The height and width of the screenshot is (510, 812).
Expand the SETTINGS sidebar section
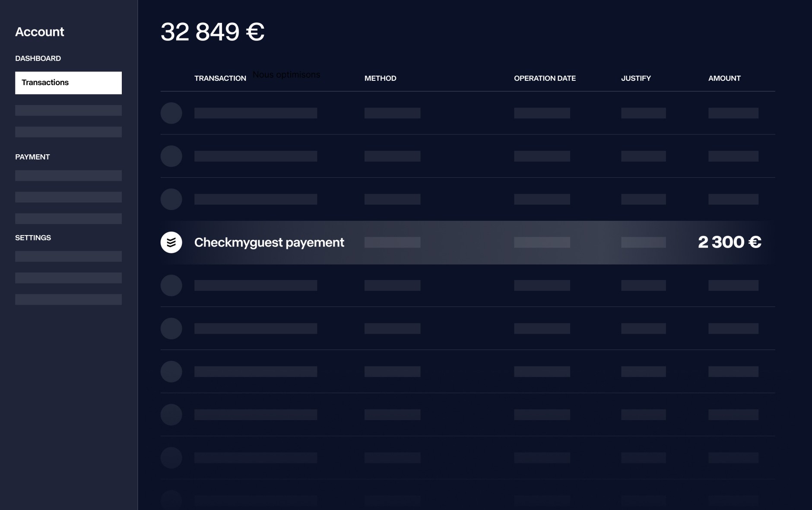pos(33,237)
